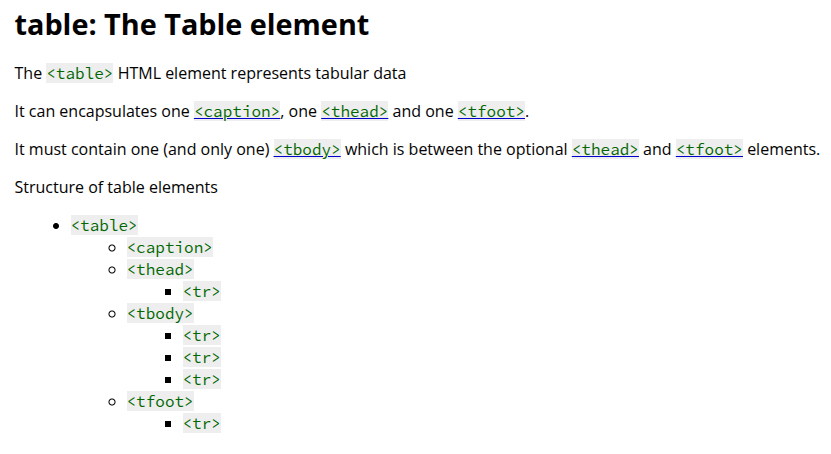Click the <thead> item in the structure list
The width and height of the screenshot is (831, 454).
[160, 270]
